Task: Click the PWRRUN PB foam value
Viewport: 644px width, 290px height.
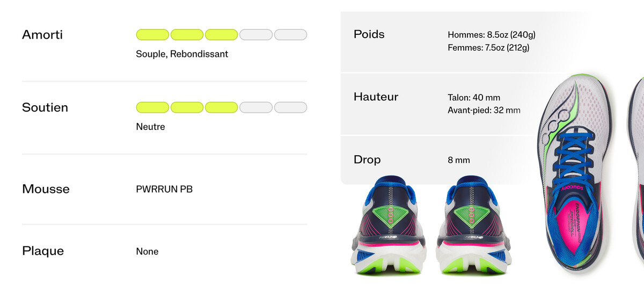Action: [x=164, y=189]
